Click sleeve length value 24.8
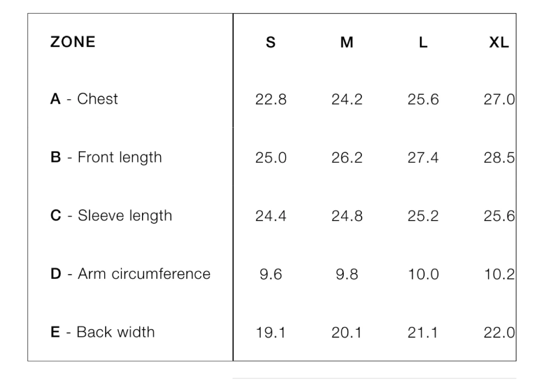 (347, 216)
